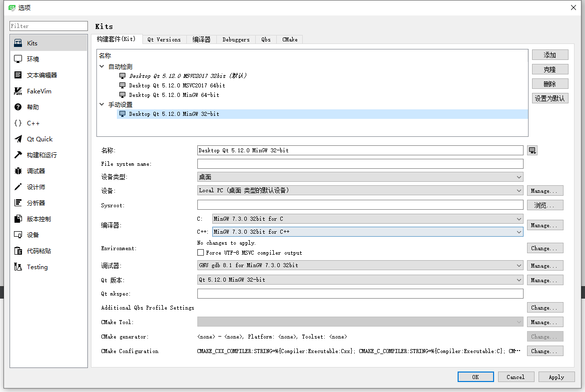Viewport: 585px width, 392px height.
Task: Click the 克隆 button
Action: 550,69
